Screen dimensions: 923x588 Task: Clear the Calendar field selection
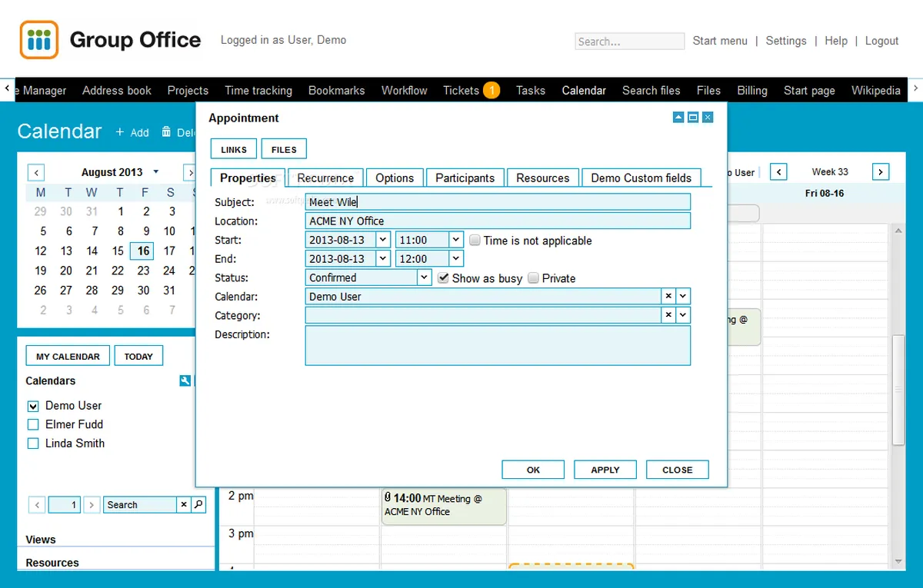pyautogui.click(x=668, y=296)
